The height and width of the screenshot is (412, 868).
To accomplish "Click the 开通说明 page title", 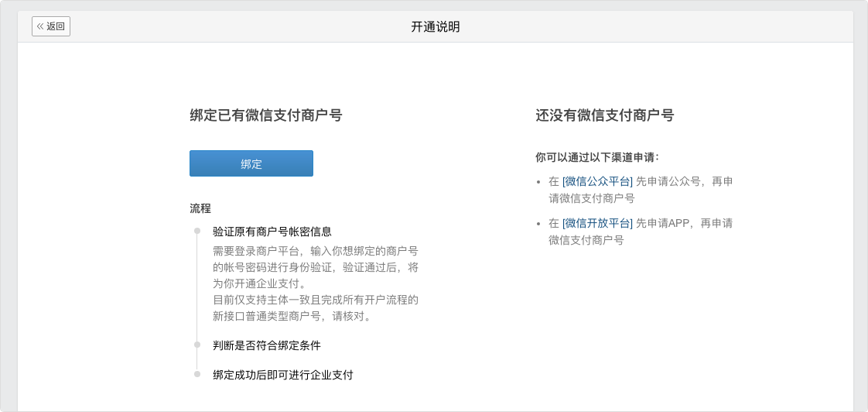I will pos(435,26).
